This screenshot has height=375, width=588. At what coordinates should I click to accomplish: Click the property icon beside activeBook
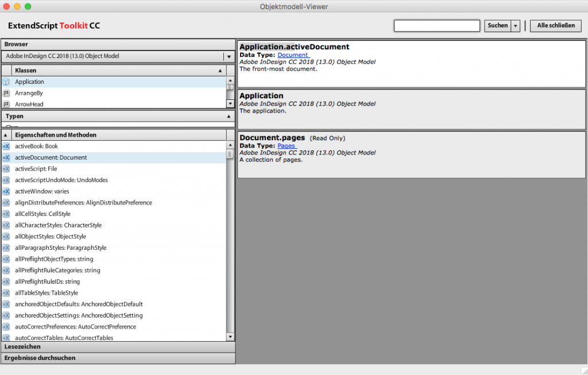[6, 146]
